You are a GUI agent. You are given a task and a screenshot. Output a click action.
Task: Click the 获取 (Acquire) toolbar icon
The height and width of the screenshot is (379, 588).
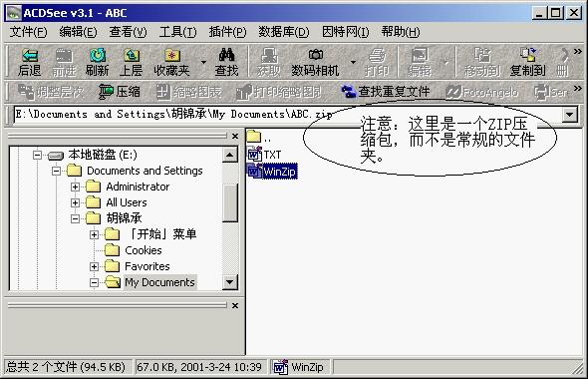pyautogui.click(x=268, y=62)
